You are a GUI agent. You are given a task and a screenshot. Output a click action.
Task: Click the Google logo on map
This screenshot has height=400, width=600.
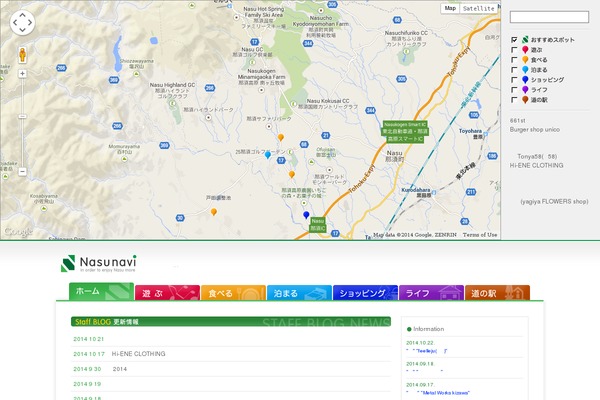coord(18,232)
